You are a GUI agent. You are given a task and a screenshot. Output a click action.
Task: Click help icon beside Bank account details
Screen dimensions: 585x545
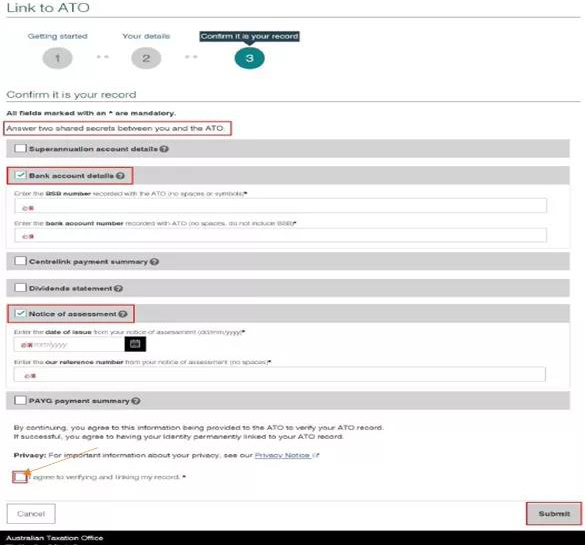pos(120,176)
